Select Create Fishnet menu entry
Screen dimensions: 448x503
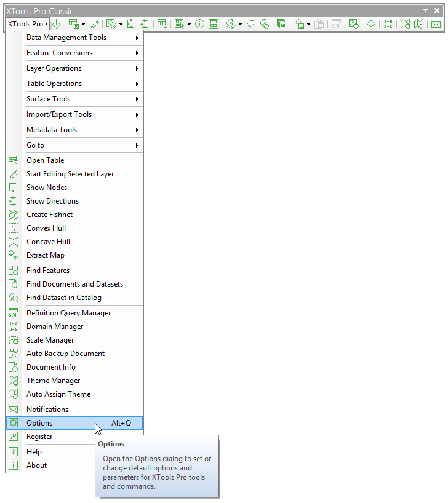click(74, 215)
